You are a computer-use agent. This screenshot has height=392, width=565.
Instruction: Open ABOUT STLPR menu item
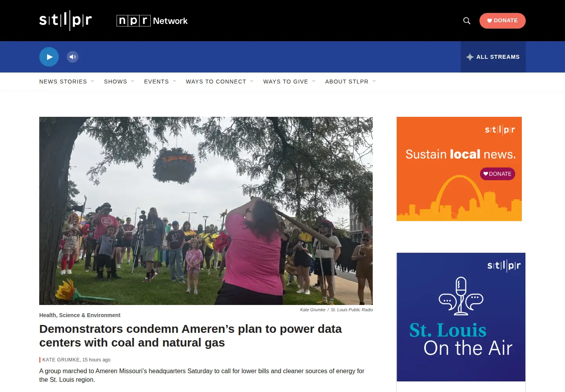(x=347, y=82)
